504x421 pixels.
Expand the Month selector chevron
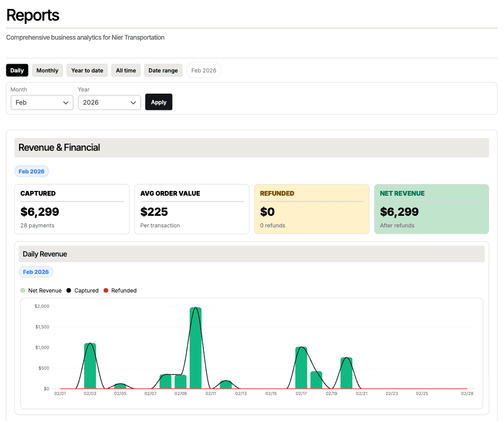pyautogui.click(x=66, y=102)
